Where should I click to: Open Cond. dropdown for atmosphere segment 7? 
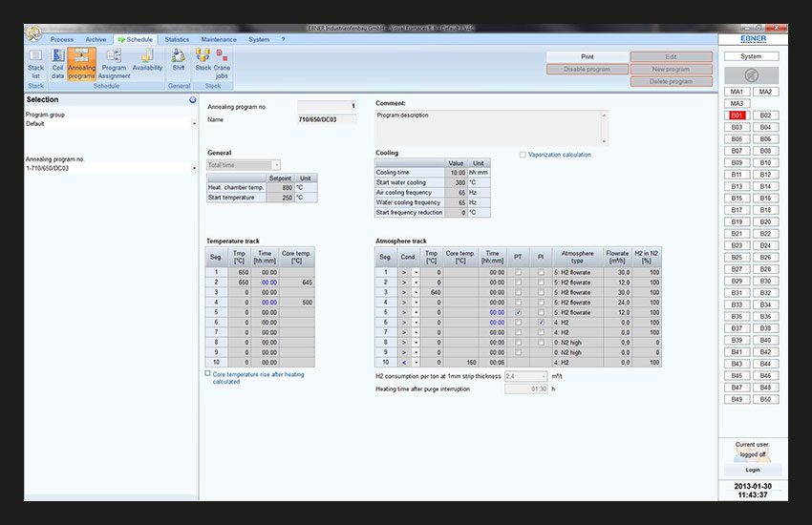[416, 332]
